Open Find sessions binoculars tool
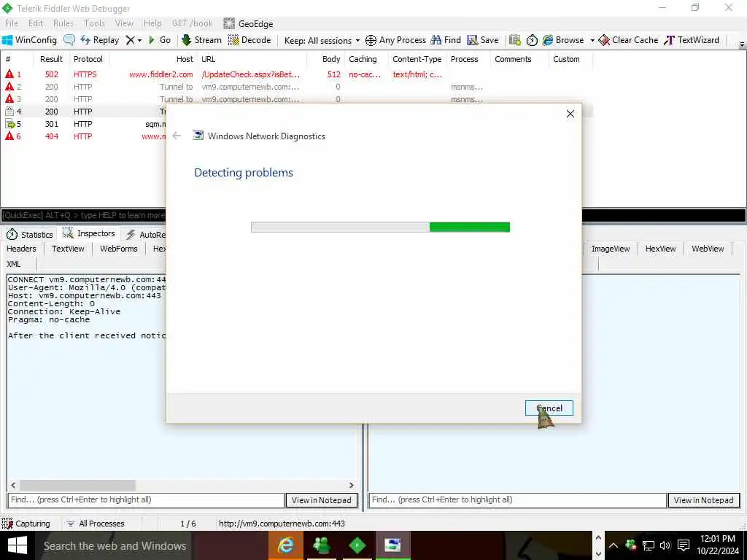Image resolution: width=747 pixels, height=560 pixels. coord(446,40)
